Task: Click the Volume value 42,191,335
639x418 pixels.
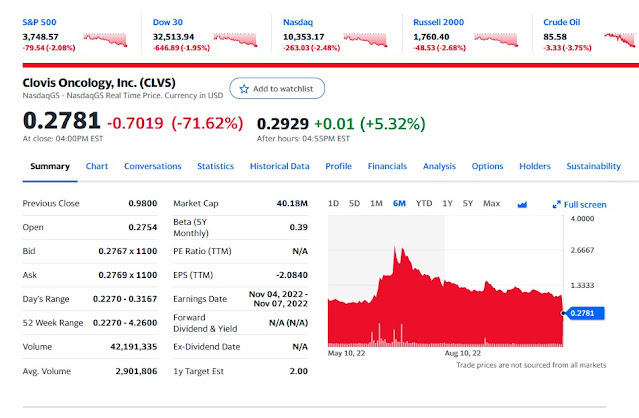Action: click(x=134, y=347)
